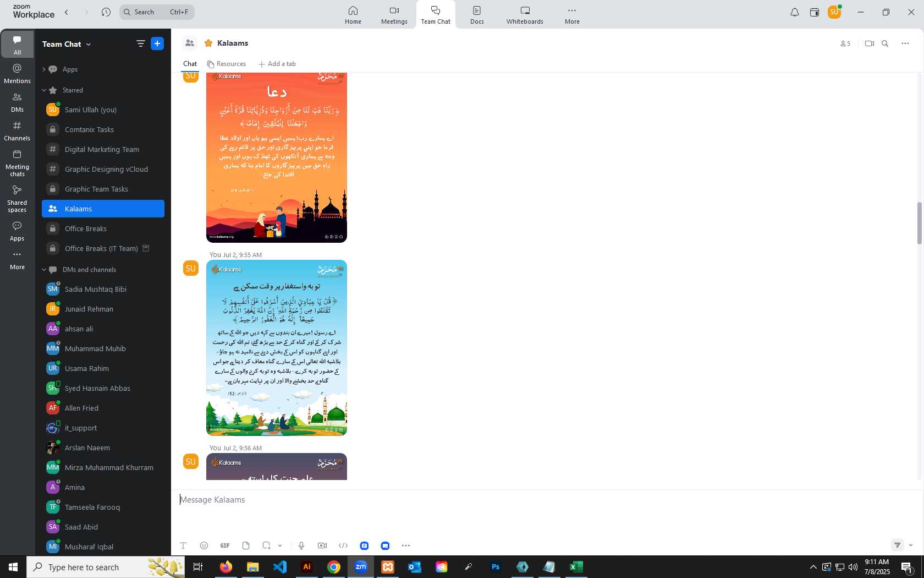Open send options dropdown arrow
This screenshot has height=578, width=924.
tap(911, 546)
